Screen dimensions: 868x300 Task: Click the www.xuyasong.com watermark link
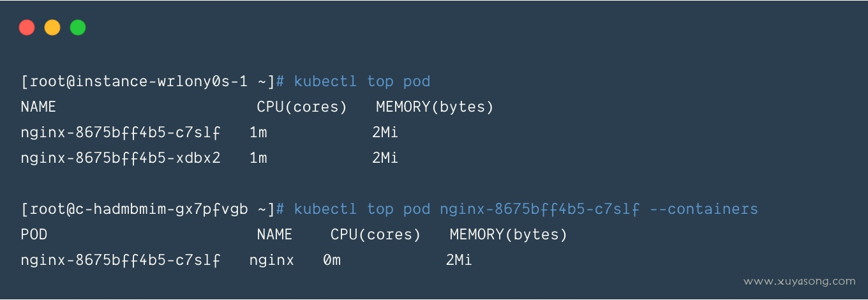pos(799,281)
